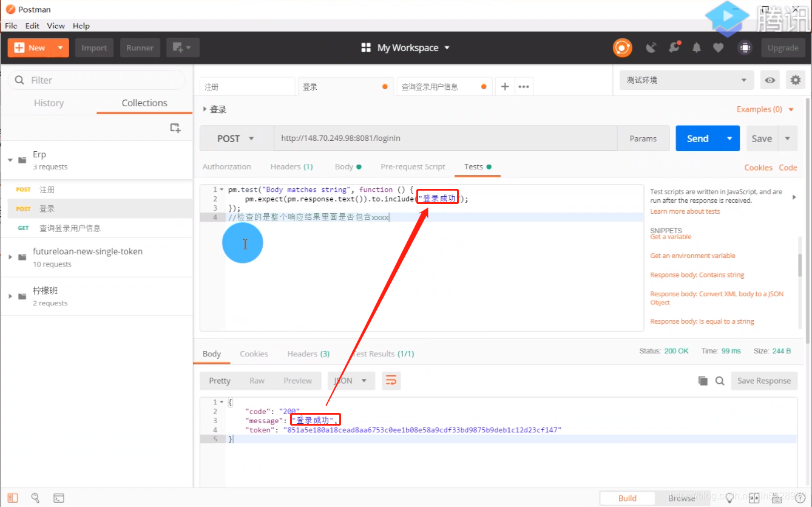Collapse the snippets panel arrow
Screen dimensions: 812x507
click(x=794, y=197)
